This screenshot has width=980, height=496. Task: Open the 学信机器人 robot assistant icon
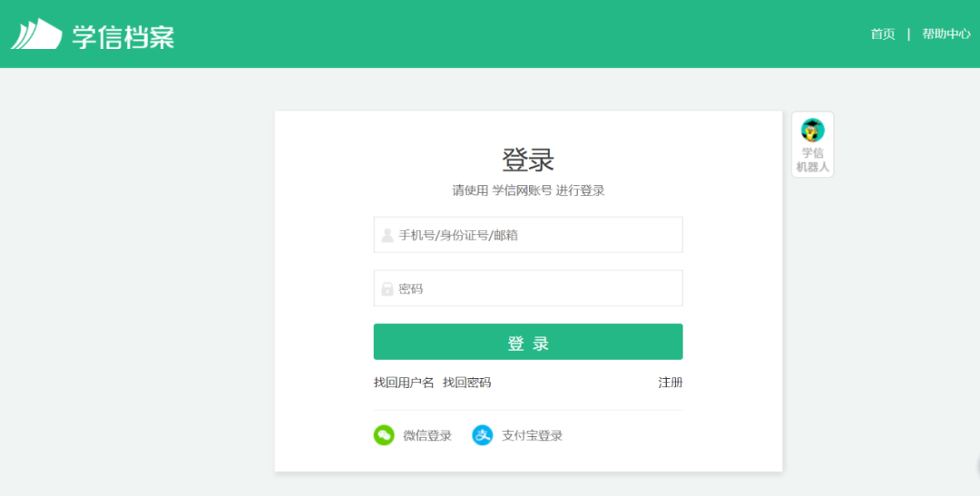coord(812,130)
